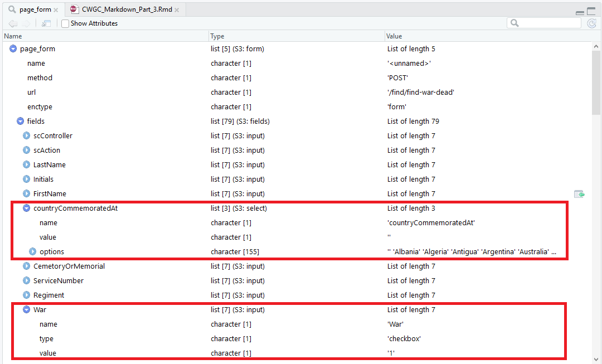Select the 'countryCommemoratedAt' value cell

tap(431, 223)
